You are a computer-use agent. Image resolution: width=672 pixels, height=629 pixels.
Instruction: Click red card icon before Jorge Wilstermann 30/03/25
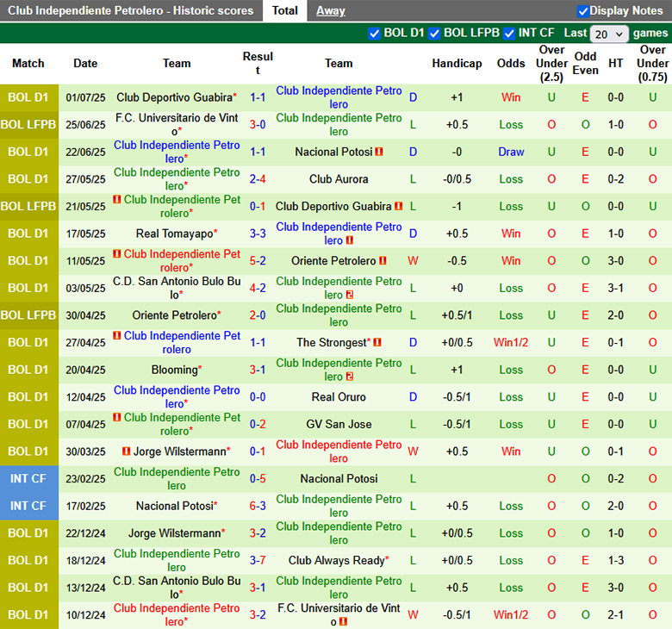point(126,452)
